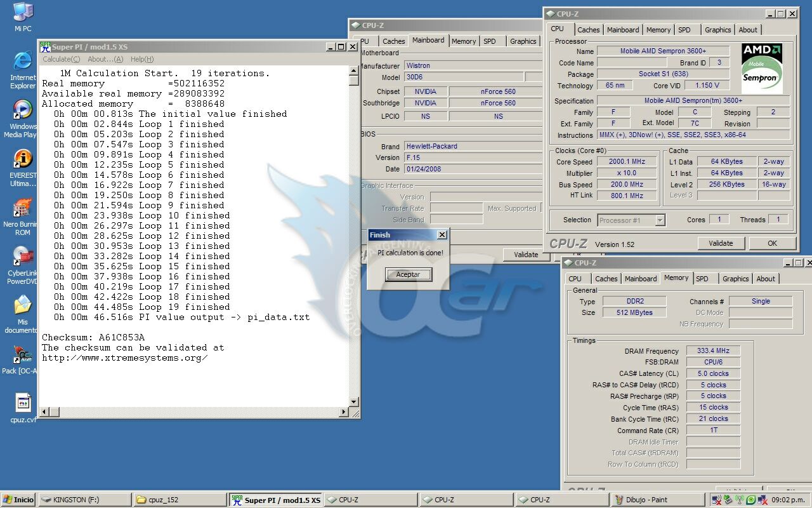Open the About menu in Super PI
The width and height of the screenshot is (812, 508).
point(105,59)
